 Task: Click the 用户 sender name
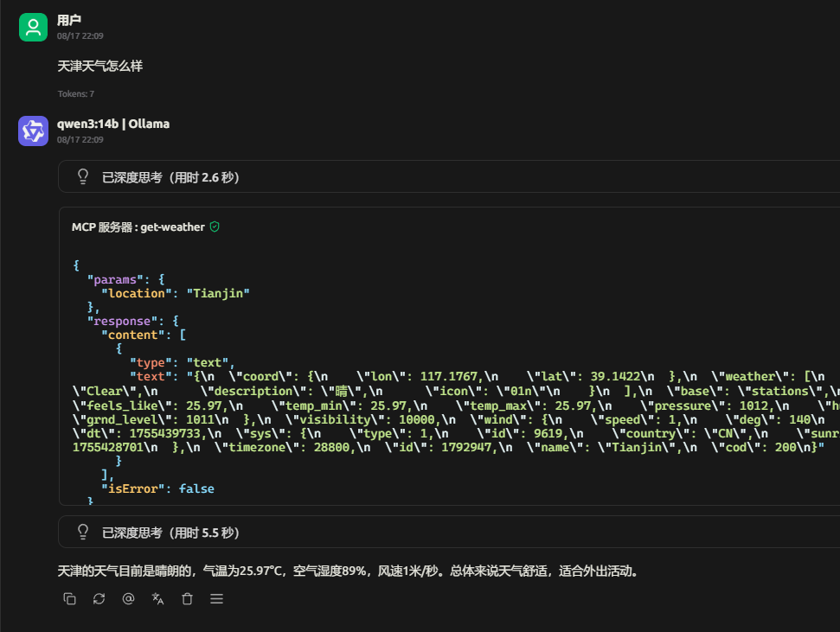(x=68, y=21)
